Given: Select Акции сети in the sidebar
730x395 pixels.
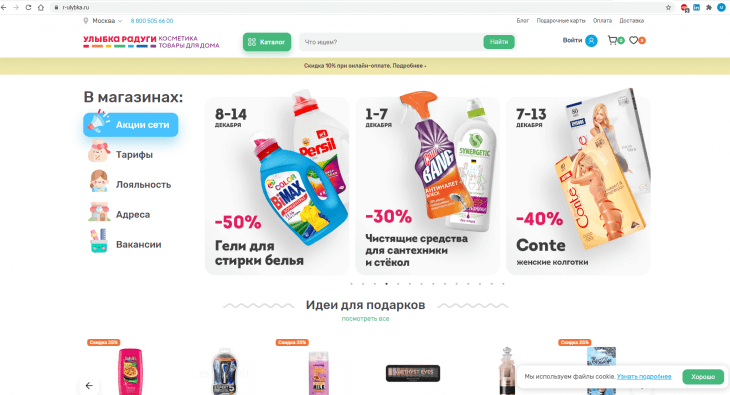Looking at the screenshot, I should point(131,124).
